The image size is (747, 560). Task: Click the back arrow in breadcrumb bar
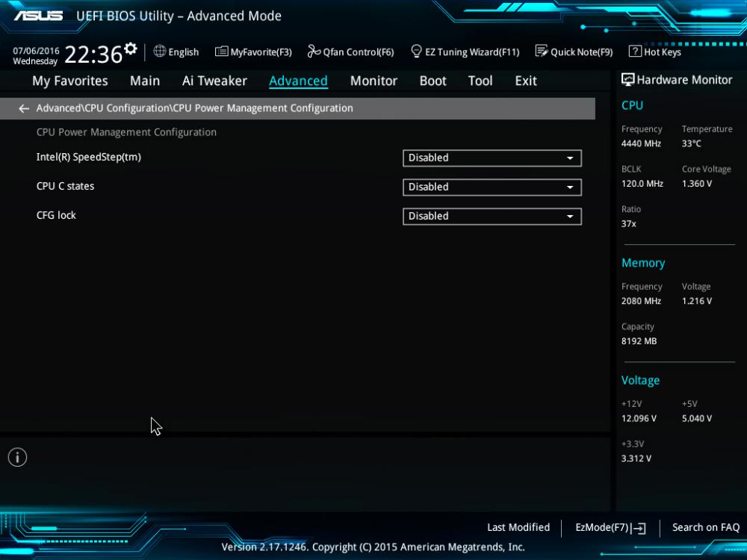click(24, 108)
